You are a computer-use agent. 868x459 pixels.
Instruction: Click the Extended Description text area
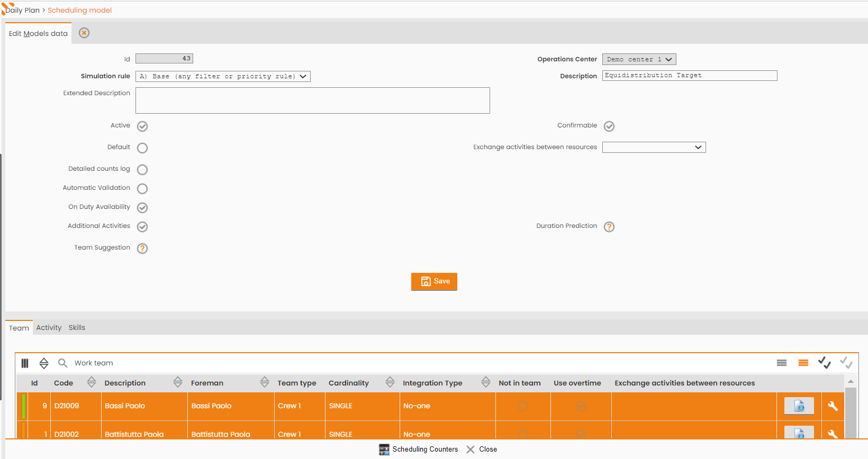[313, 100]
